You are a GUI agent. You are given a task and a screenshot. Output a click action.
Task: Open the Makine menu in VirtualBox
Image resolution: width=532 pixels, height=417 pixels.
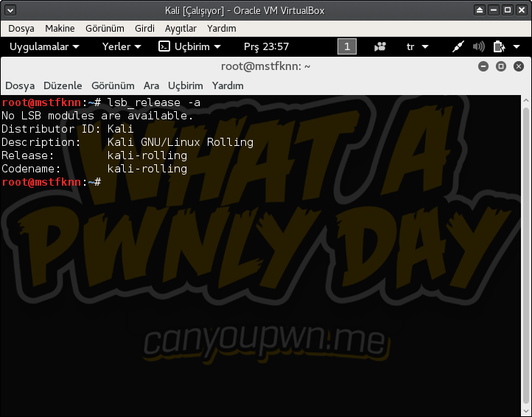[60, 28]
